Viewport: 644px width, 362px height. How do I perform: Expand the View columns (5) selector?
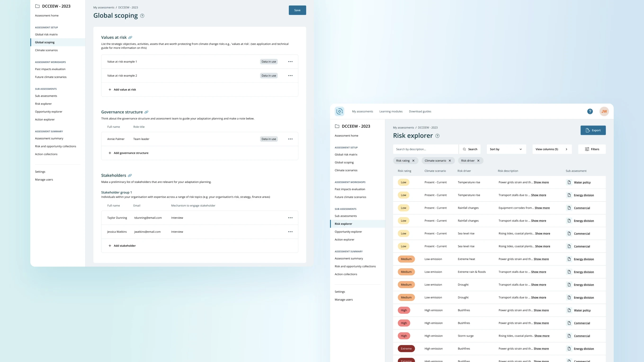point(552,149)
